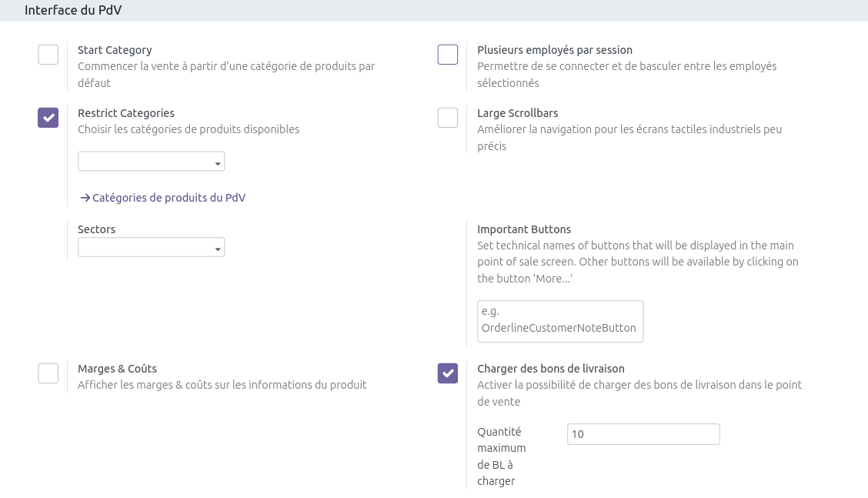
Task: Click the arrow icon before Catégories de produits
Action: [85, 198]
